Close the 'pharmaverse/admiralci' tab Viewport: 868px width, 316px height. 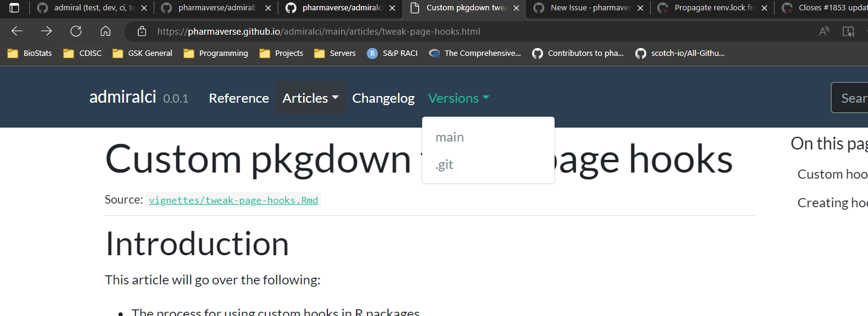tap(392, 8)
